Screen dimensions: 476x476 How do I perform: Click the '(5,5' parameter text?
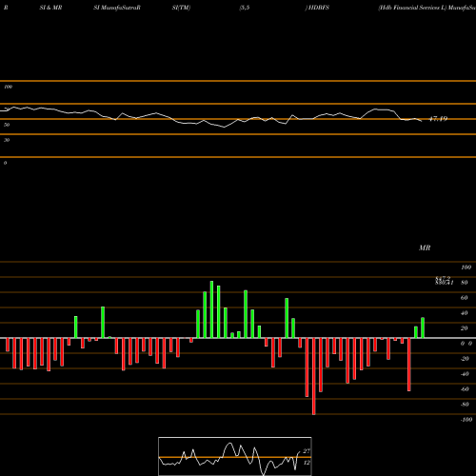pyautogui.click(x=245, y=8)
